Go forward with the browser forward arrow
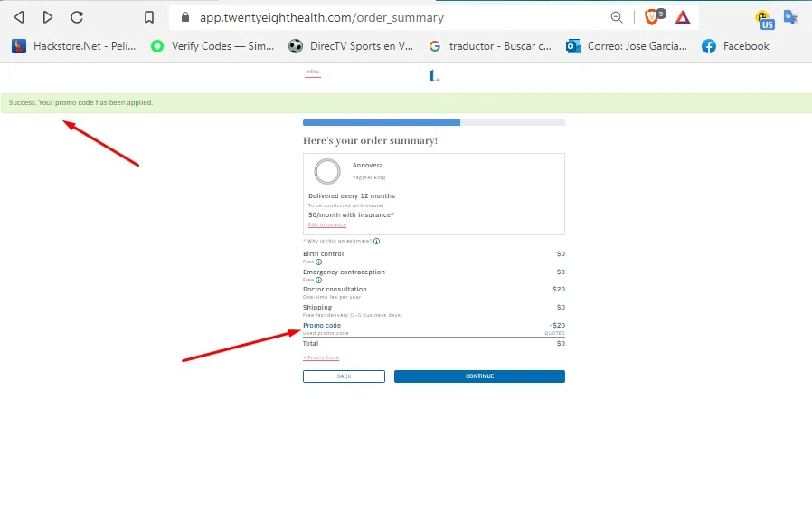The width and height of the screenshot is (812, 505). 48,17
